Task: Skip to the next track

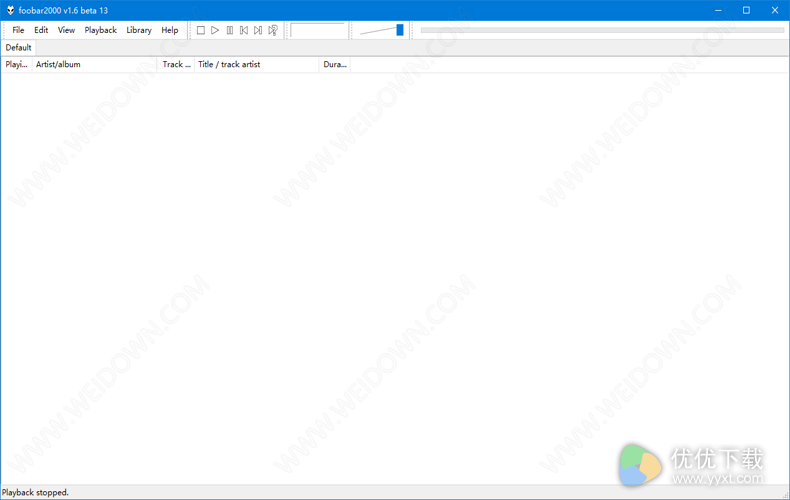Action: [x=258, y=30]
